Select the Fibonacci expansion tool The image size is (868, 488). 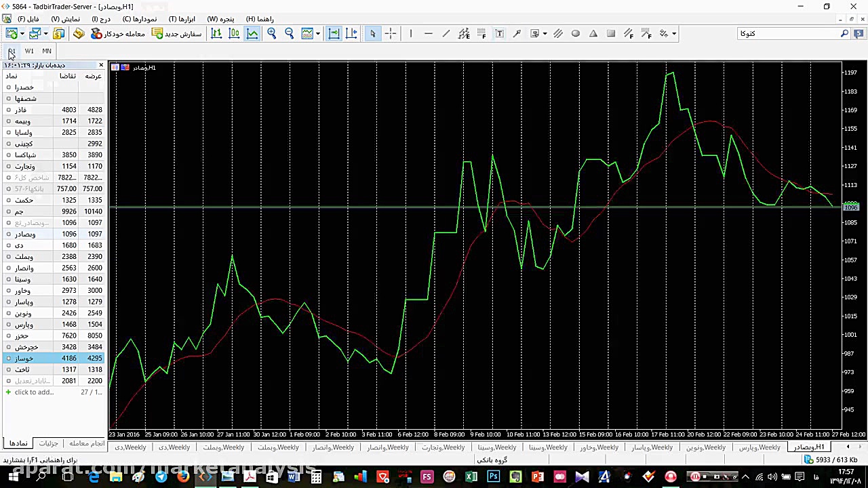(x=646, y=33)
